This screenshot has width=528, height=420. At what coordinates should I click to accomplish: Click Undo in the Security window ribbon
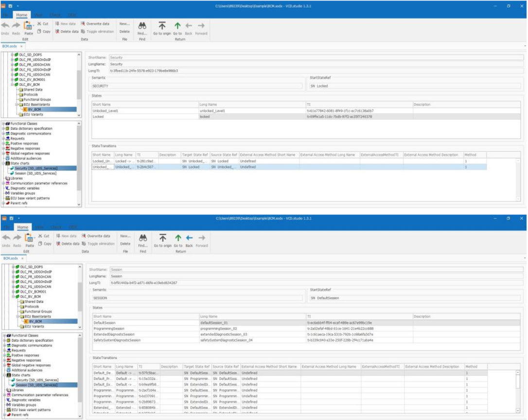(5, 28)
